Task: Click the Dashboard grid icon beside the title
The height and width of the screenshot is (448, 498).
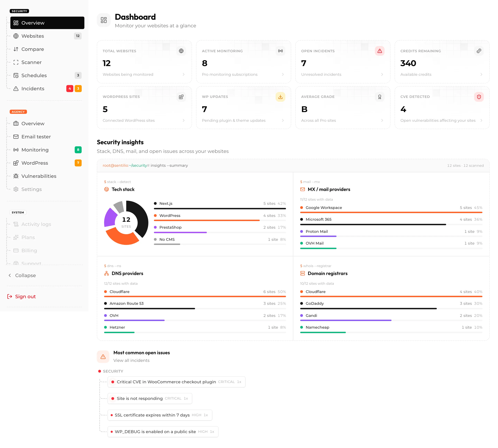Action: (x=104, y=20)
